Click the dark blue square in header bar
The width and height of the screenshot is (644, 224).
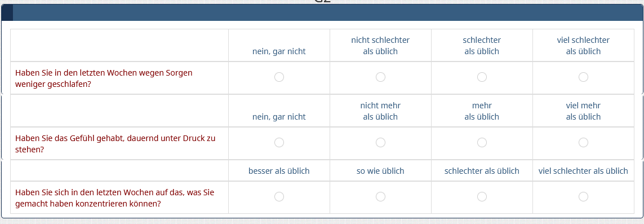tap(7, 13)
